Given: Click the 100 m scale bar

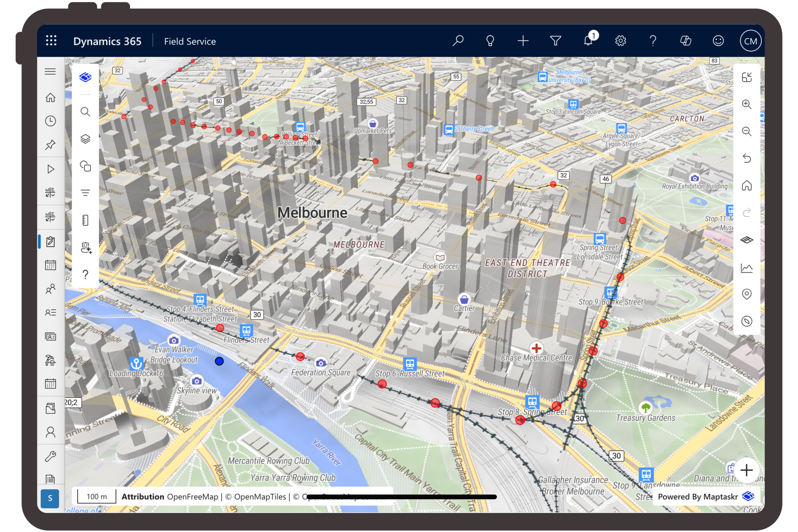Looking at the screenshot, I should (x=97, y=497).
